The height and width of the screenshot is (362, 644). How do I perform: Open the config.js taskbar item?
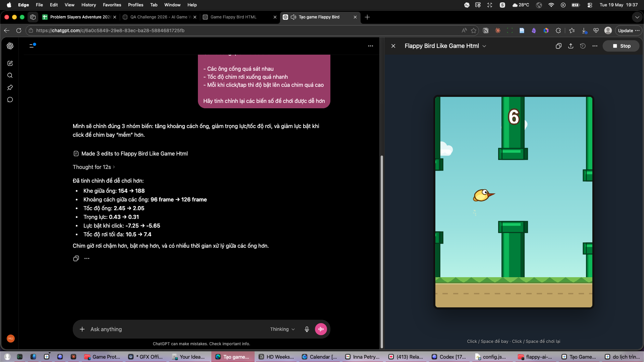point(491,357)
